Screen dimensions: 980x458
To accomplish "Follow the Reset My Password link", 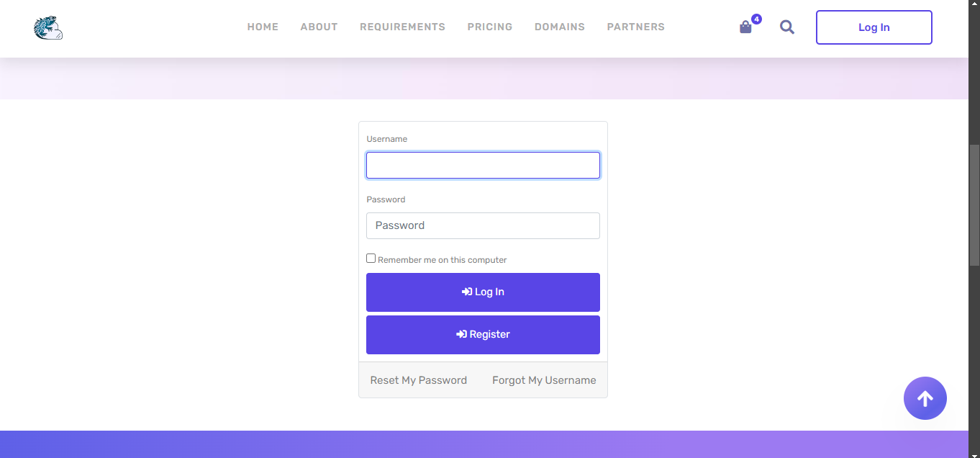I will [x=418, y=380].
